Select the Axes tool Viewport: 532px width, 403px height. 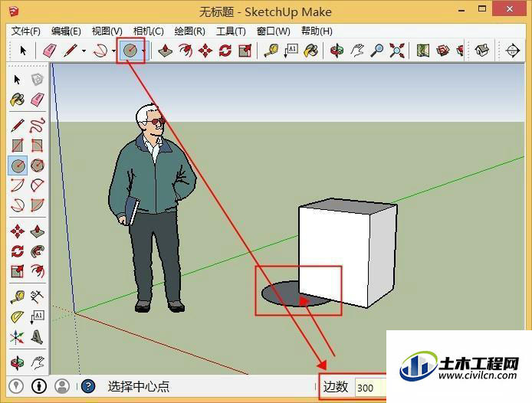tap(18, 337)
